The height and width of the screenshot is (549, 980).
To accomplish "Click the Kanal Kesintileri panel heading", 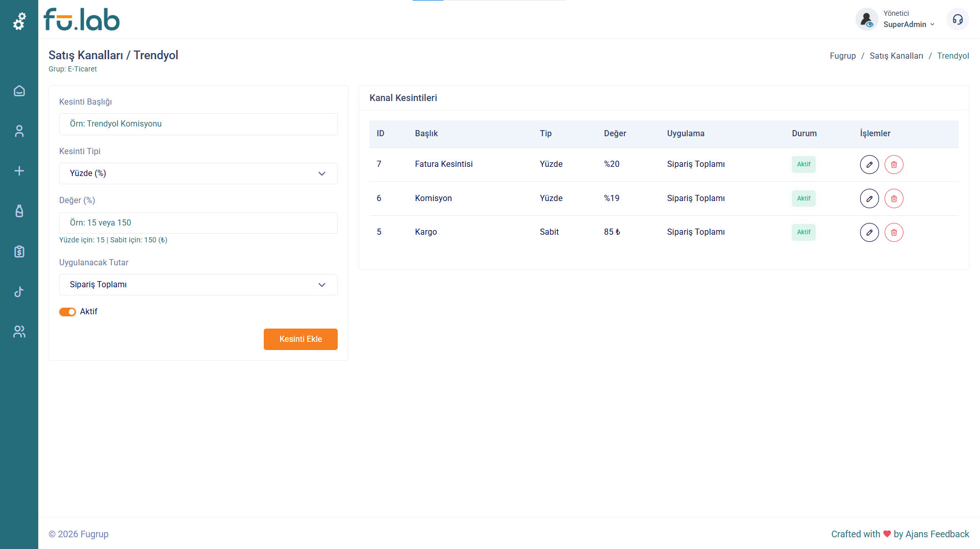I will 403,98.
